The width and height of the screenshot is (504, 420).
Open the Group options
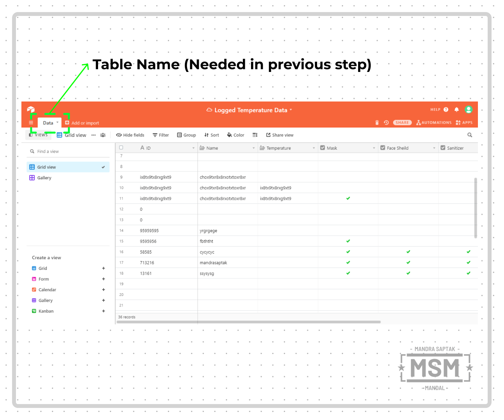(186, 135)
